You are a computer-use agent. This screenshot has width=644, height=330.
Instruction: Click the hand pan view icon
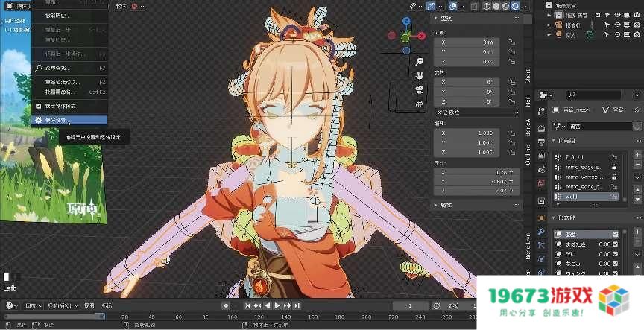click(420, 75)
